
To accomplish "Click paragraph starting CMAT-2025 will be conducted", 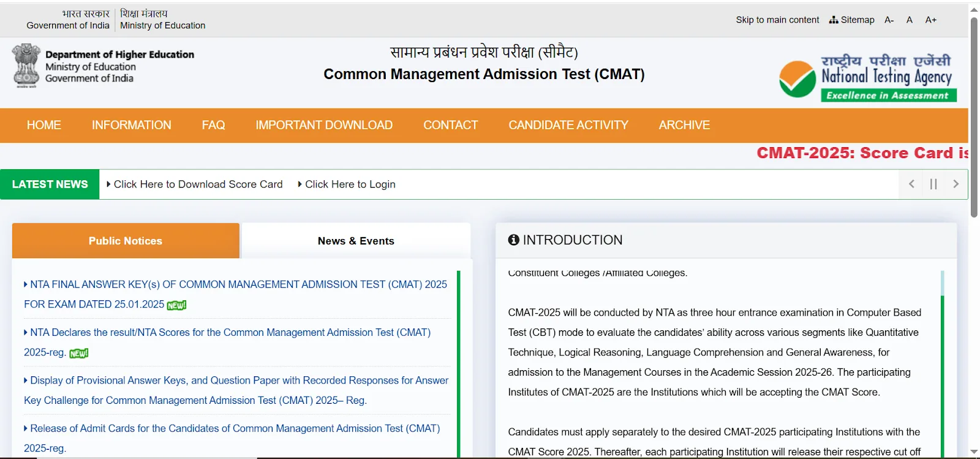I will pos(715,352).
